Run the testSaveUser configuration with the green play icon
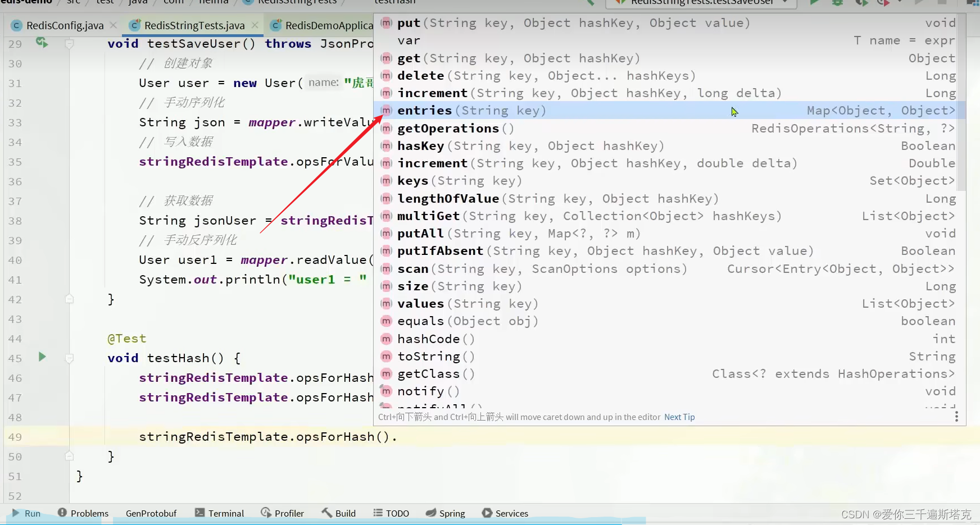This screenshot has width=980, height=525. pyautogui.click(x=815, y=2)
